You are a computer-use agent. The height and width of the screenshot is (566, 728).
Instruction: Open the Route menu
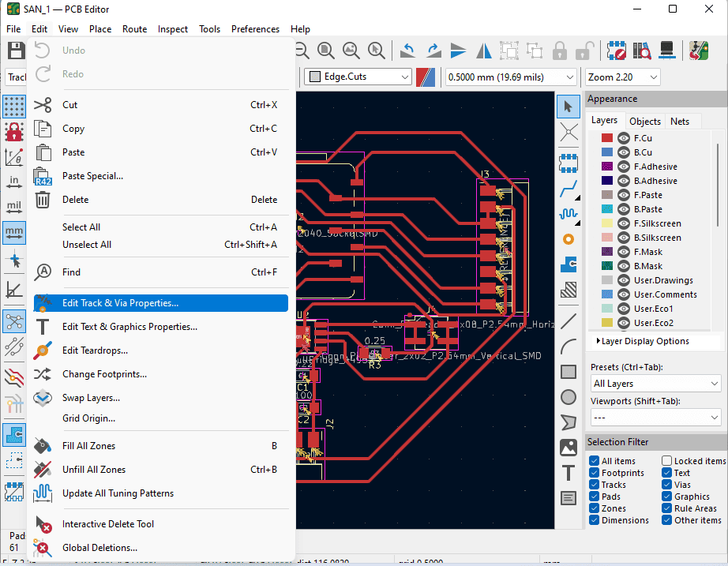135,28
